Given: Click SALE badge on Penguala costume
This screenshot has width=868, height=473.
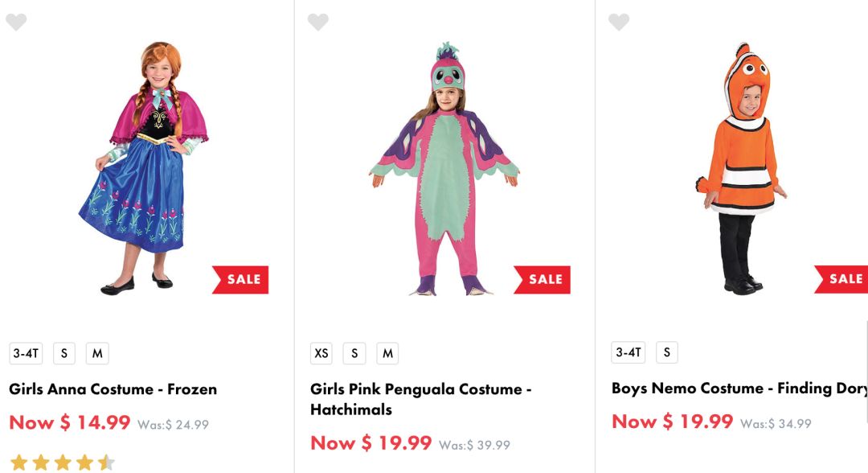Looking at the screenshot, I should [x=543, y=279].
